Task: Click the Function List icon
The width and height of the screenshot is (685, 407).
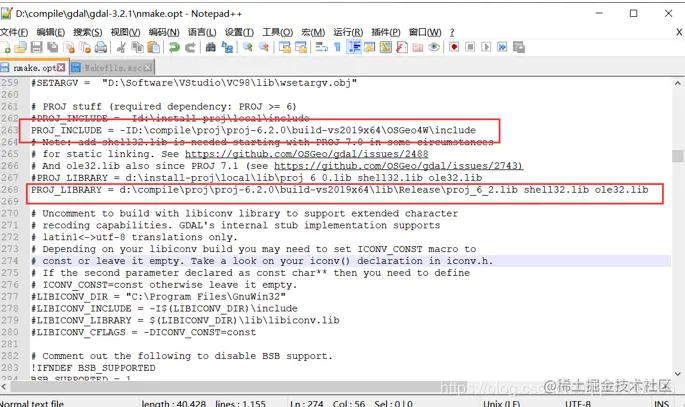Action: tap(402, 47)
